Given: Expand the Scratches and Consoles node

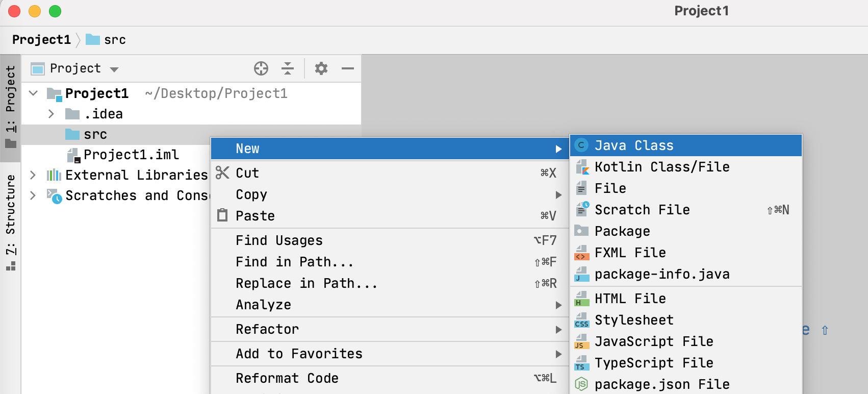Looking at the screenshot, I should [33, 195].
